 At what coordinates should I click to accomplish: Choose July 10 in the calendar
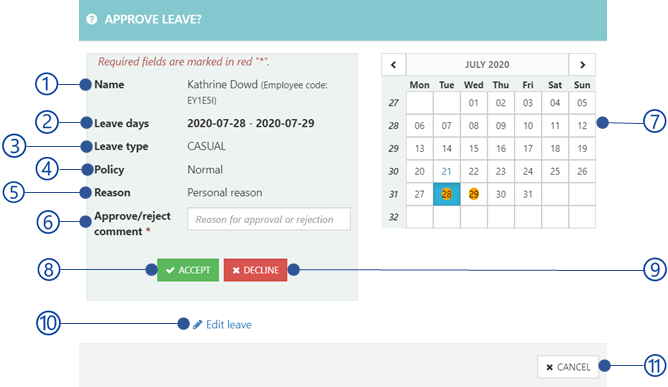(528, 126)
